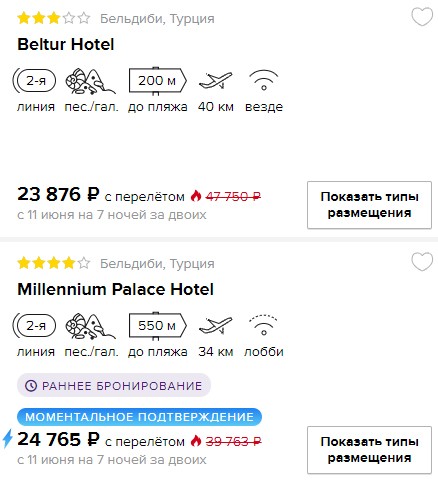Click the 23 876 ₽ price
438x482 pixels.
(x=58, y=194)
